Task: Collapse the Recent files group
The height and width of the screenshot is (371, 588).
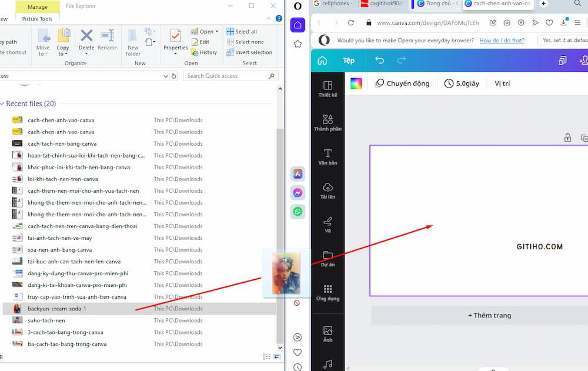Action: tap(2, 103)
